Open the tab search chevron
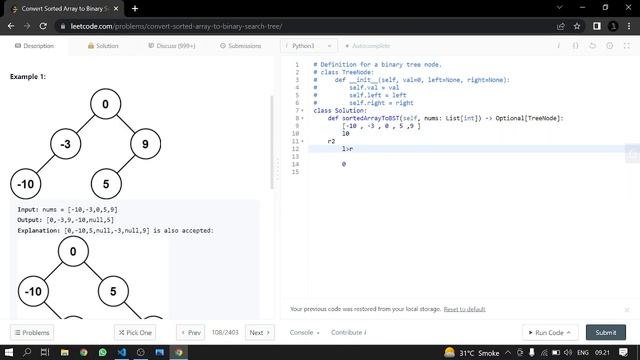The width and height of the screenshot is (640, 360). [560, 8]
